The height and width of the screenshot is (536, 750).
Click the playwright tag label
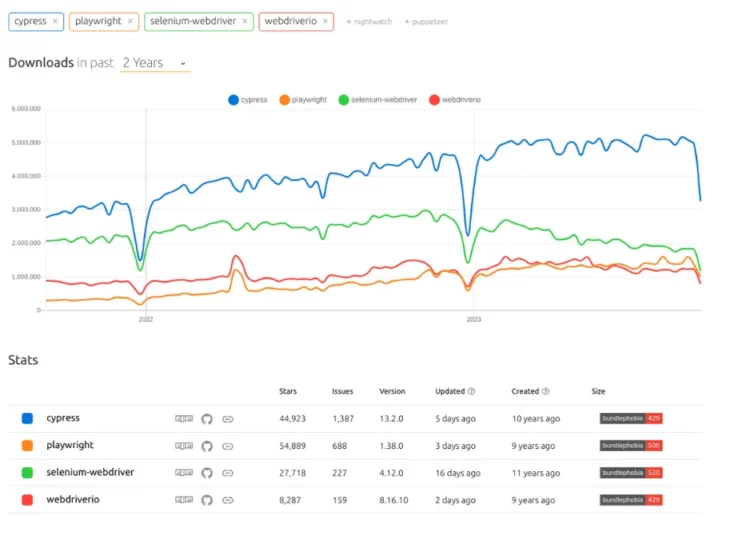98,22
